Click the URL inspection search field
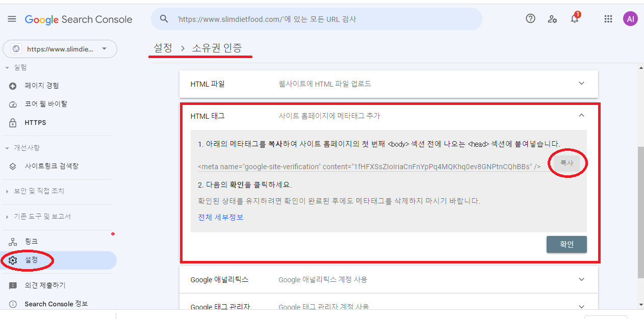This screenshot has height=319, width=644. (317, 19)
